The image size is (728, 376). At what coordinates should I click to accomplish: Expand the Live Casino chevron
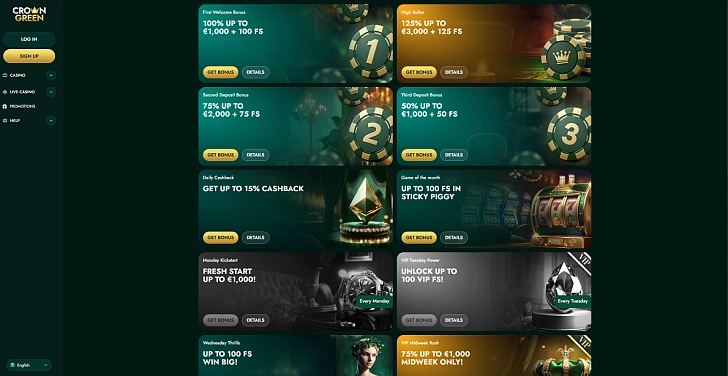51,92
